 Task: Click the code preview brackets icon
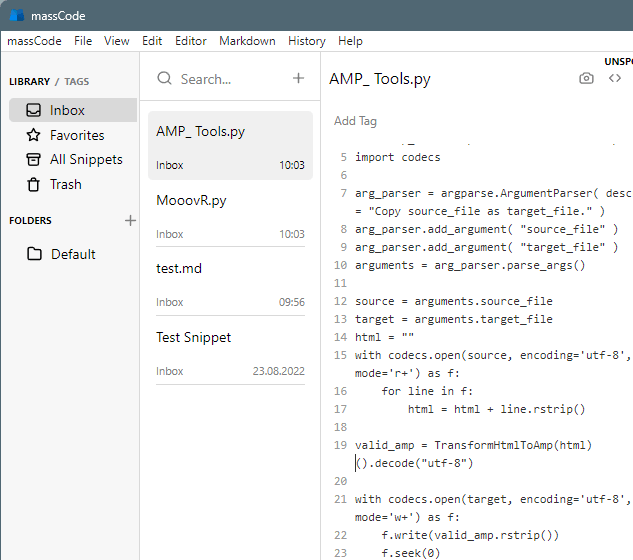(615, 78)
